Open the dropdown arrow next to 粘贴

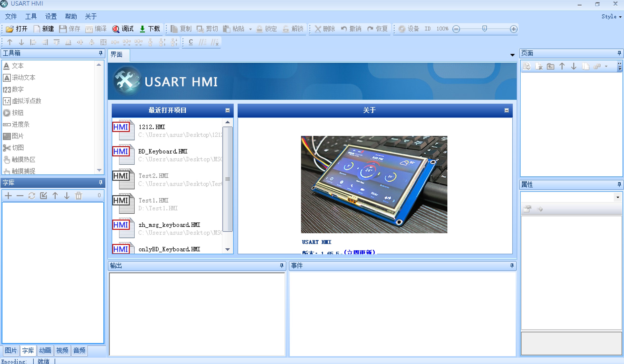pyautogui.click(x=250, y=29)
